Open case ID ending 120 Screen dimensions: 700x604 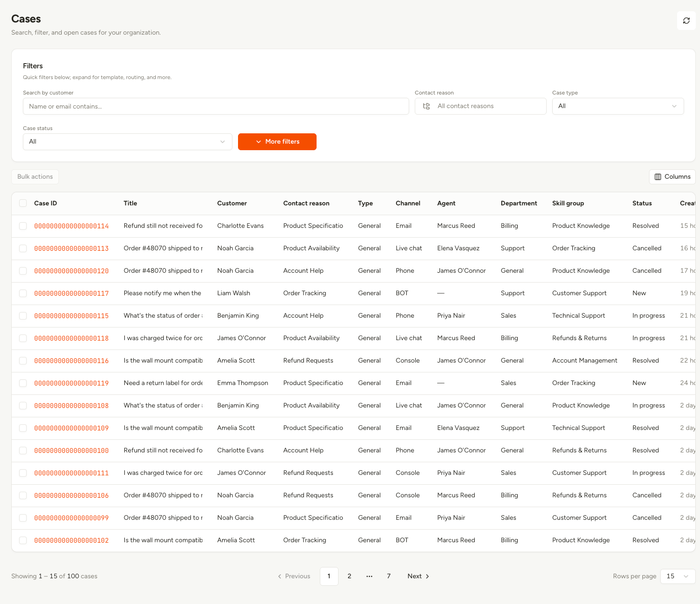point(72,271)
